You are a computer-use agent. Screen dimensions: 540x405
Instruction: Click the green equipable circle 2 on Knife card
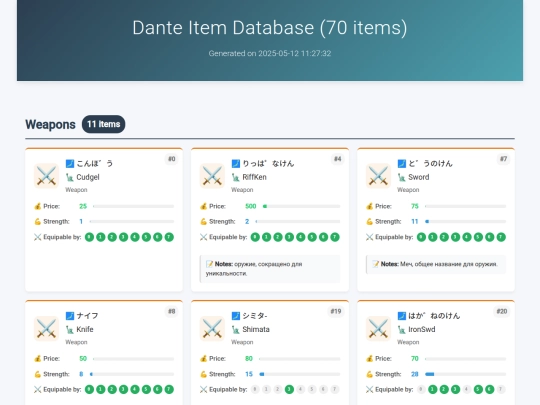click(x=112, y=390)
